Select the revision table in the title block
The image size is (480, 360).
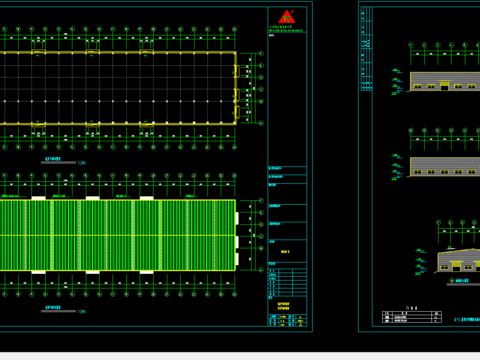click(287, 282)
